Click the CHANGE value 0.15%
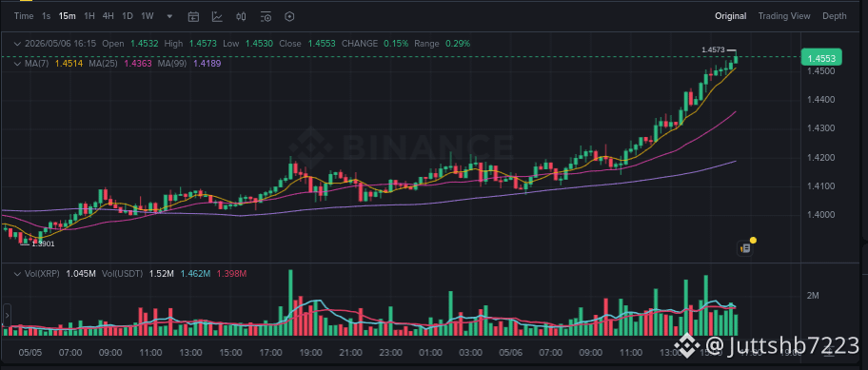 tap(396, 43)
